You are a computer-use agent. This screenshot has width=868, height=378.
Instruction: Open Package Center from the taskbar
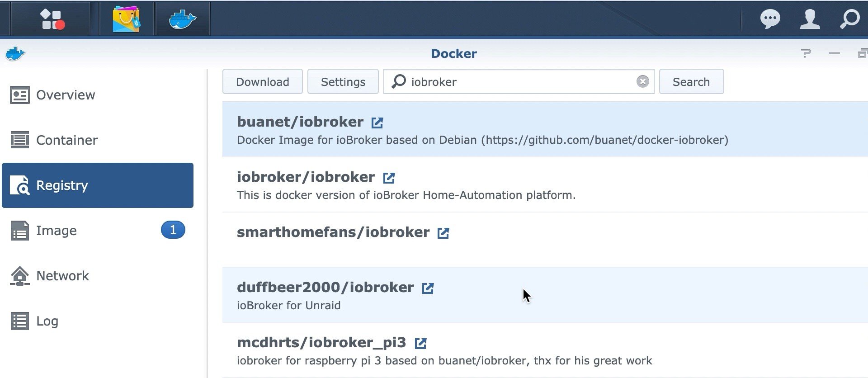point(126,19)
